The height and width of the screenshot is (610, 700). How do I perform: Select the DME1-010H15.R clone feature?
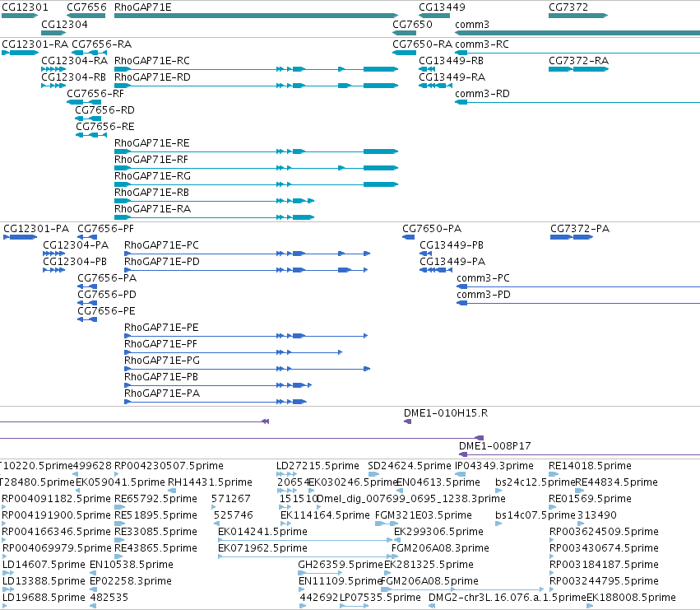point(407,421)
